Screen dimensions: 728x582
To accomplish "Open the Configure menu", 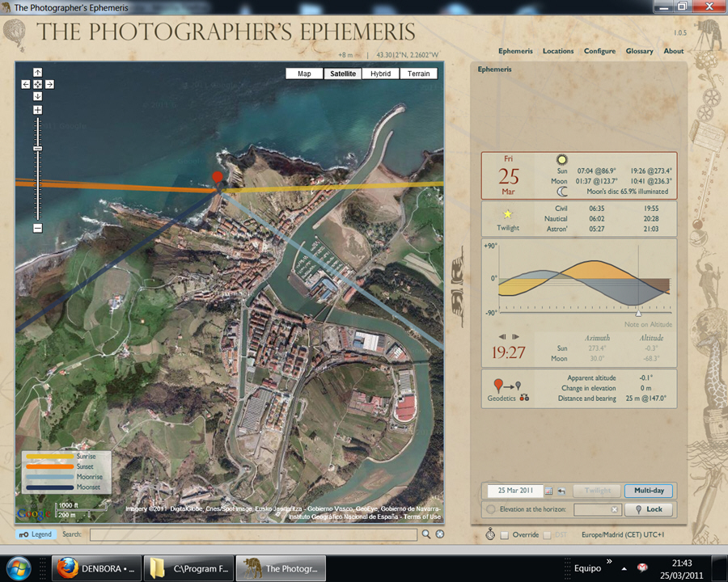I will (x=599, y=51).
